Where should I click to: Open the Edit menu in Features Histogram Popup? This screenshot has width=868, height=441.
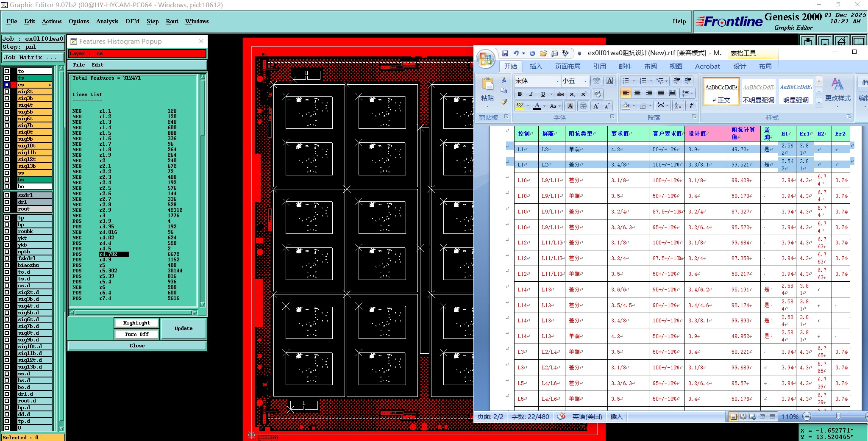97,65
